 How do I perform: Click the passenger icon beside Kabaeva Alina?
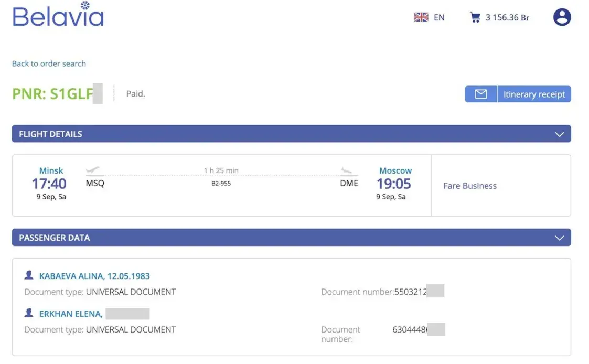(x=28, y=275)
